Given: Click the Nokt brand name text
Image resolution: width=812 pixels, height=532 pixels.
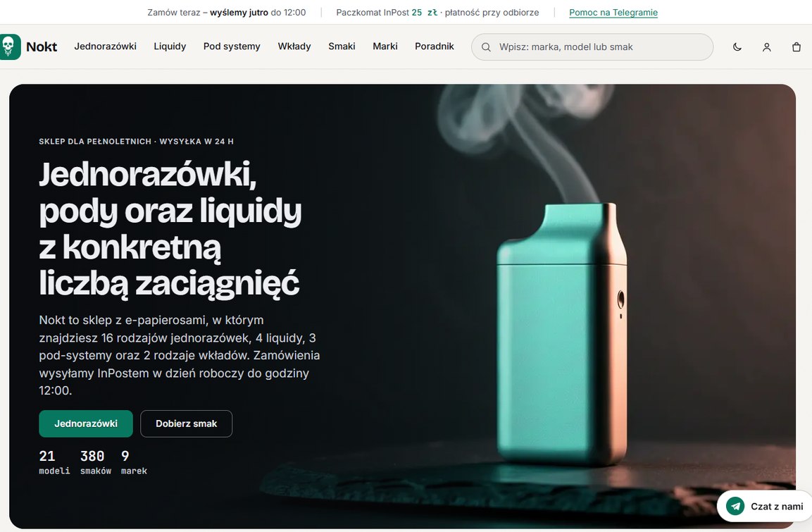Looking at the screenshot, I should [42, 47].
